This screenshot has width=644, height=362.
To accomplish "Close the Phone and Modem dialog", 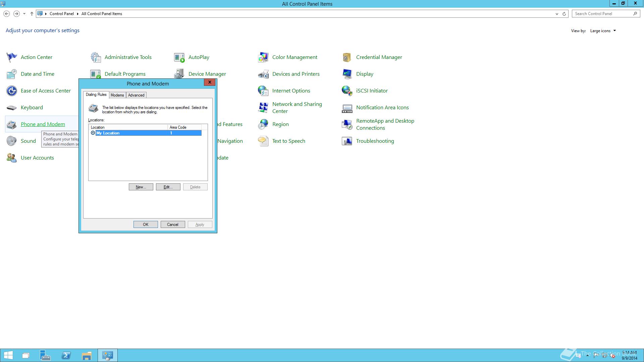I will tap(210, 82).
